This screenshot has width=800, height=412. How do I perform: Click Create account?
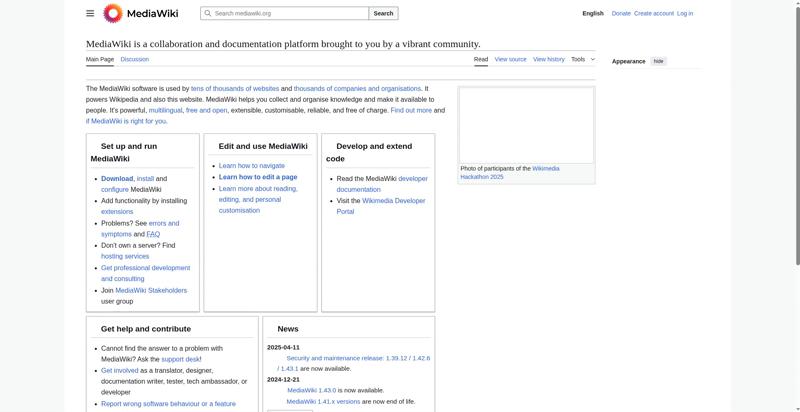[x=654, y=14]
